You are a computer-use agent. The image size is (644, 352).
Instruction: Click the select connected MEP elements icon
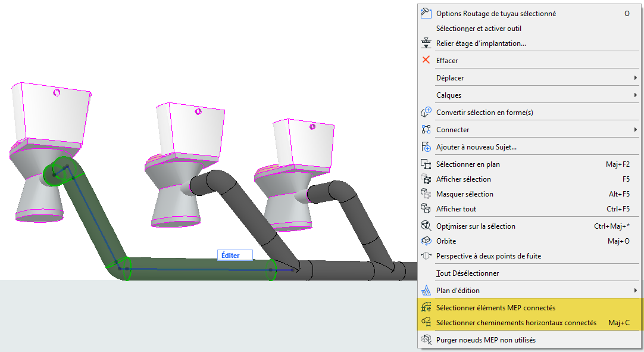[x=426, y=307]
